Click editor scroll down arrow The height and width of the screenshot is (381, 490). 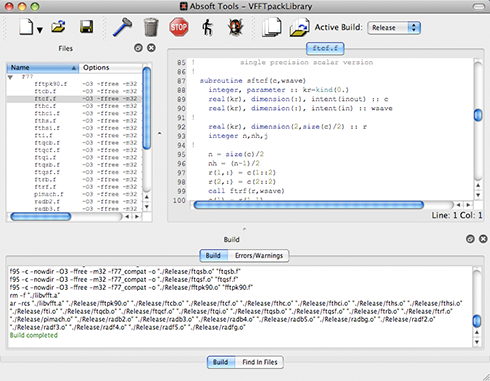(x=478, y=195)
